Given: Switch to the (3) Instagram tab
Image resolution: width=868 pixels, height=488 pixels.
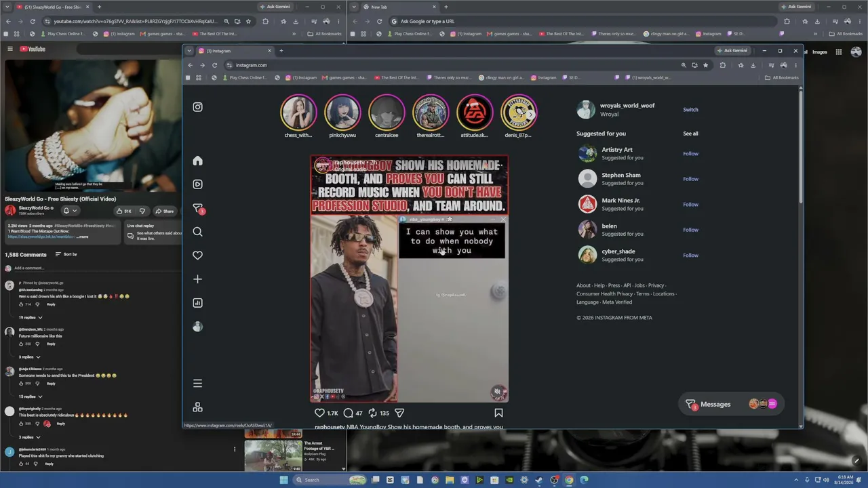Looking at the screenshot, I should 234,51.
